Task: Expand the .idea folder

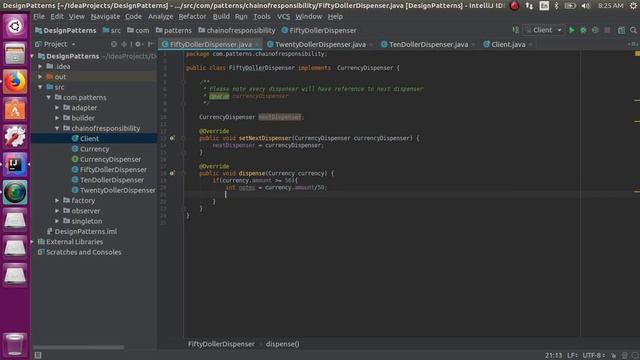Action: click(x=40, y=67)
